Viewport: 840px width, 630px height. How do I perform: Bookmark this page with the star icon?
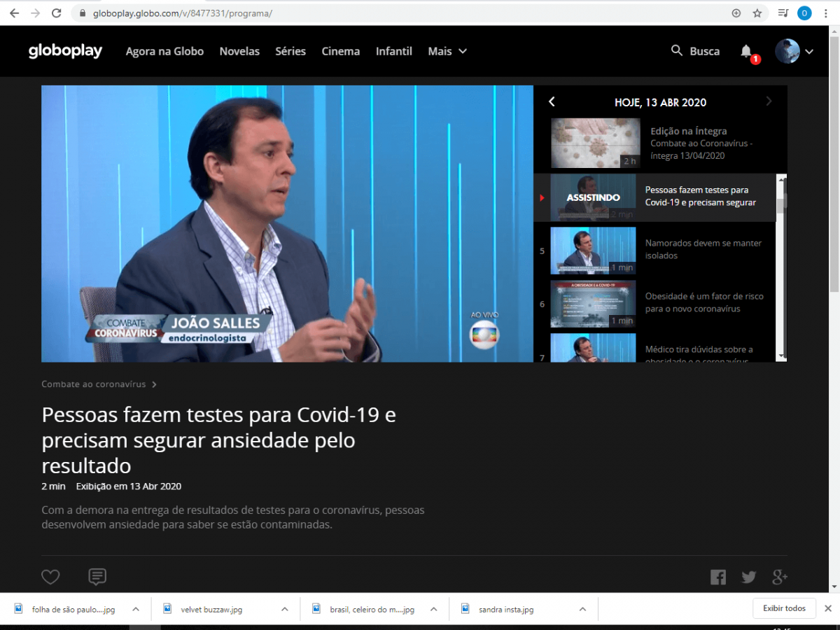click(x=757, y=13)
